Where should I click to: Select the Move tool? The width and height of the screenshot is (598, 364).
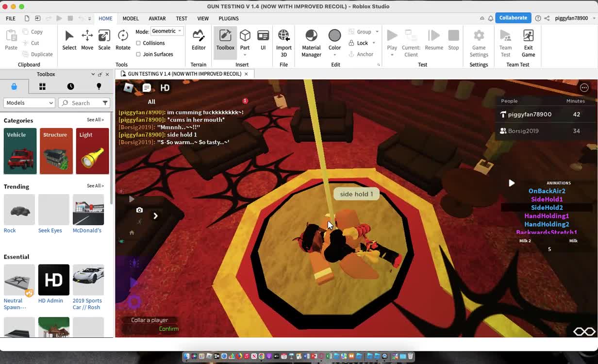click(87, 40)
